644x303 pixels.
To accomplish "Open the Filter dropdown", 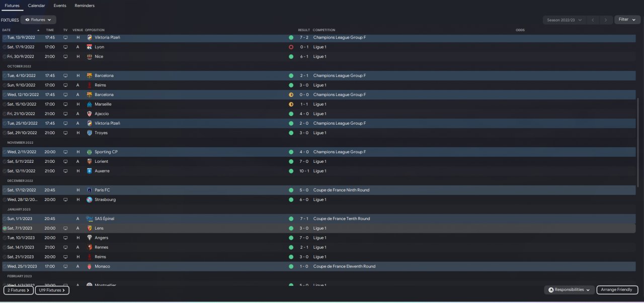I will [x=627, y=20].
